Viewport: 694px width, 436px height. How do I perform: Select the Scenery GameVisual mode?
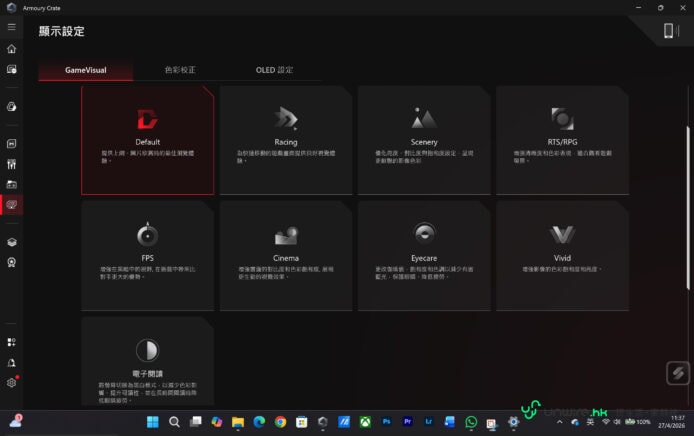pyautogui.click(x=424, y=140)
